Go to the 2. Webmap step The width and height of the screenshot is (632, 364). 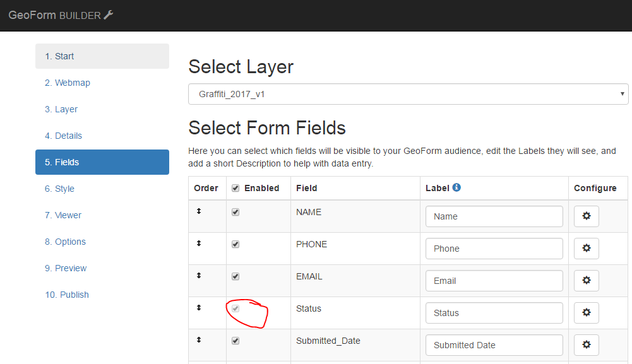click(x=68, y=83)
